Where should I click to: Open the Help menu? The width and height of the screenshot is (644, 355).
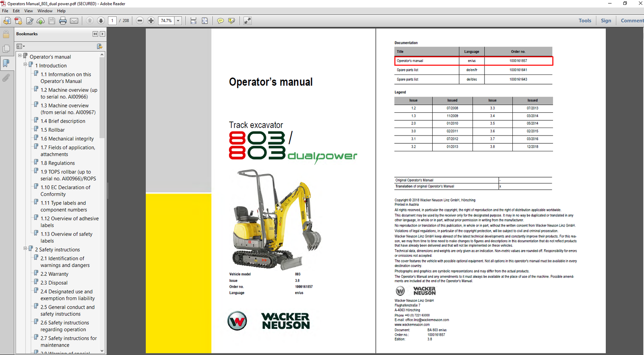(61, 11)
